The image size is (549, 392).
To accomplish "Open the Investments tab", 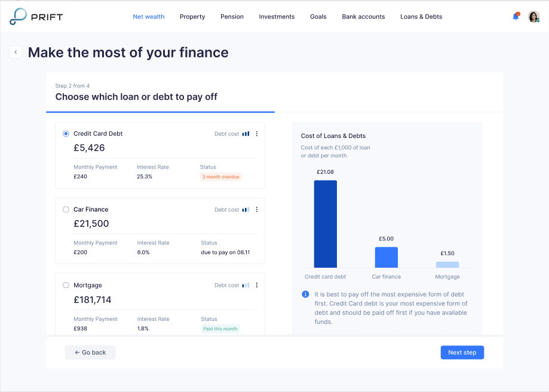I will [x=277, y=17].
